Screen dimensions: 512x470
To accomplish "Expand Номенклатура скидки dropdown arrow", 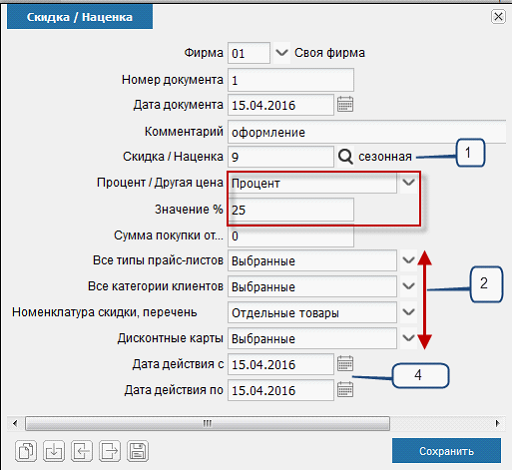I will click(409, 312).
